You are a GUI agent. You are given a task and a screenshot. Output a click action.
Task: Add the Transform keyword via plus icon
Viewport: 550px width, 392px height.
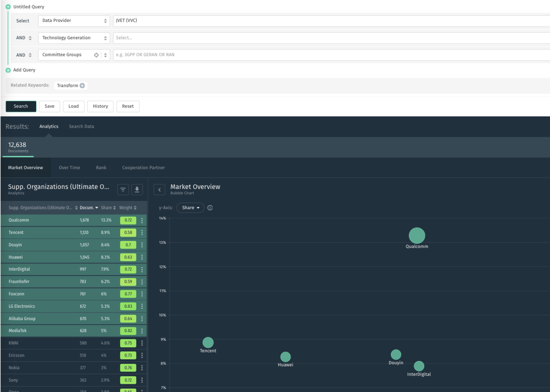(82, 86)
